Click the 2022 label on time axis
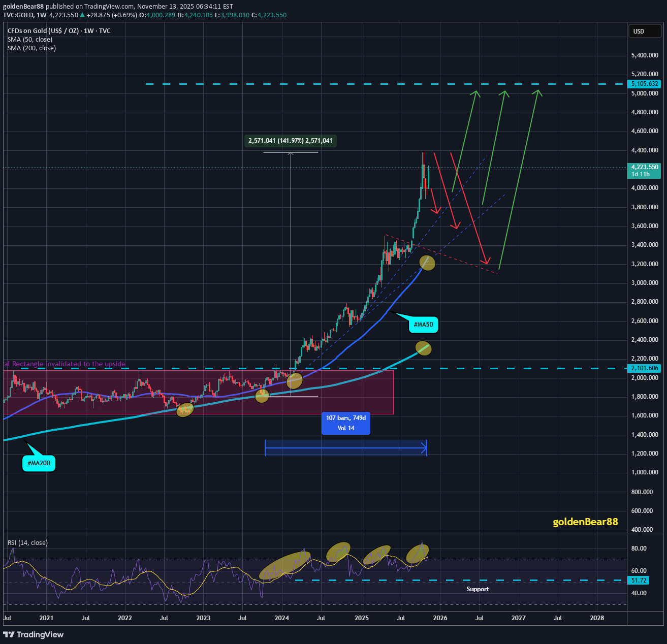667x644 pixels. (125, 618)
